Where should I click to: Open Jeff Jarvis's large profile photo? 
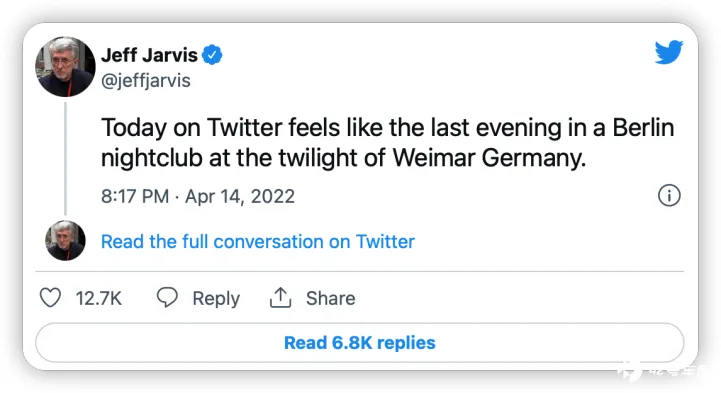pos(65,67)
